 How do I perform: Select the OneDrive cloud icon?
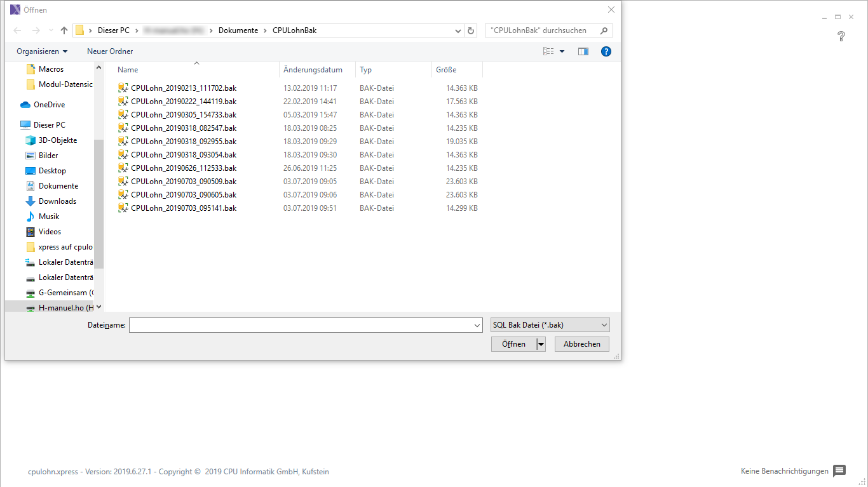tap(25, 105)
